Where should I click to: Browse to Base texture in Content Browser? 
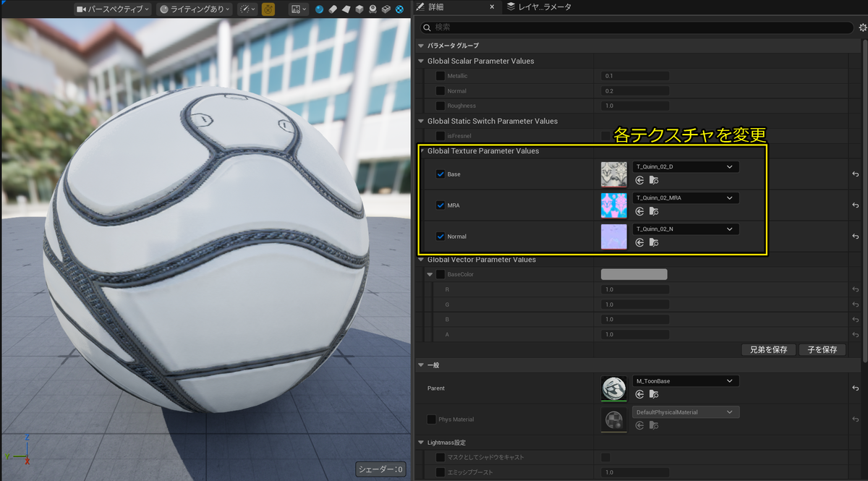tap(653, 181)
